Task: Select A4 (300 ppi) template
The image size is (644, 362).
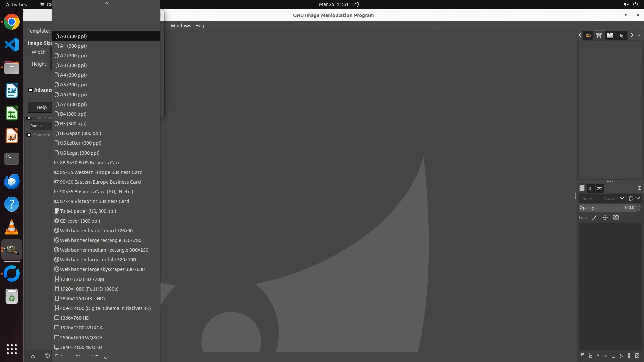Action: pyautogui.click(x=73, y=75)
